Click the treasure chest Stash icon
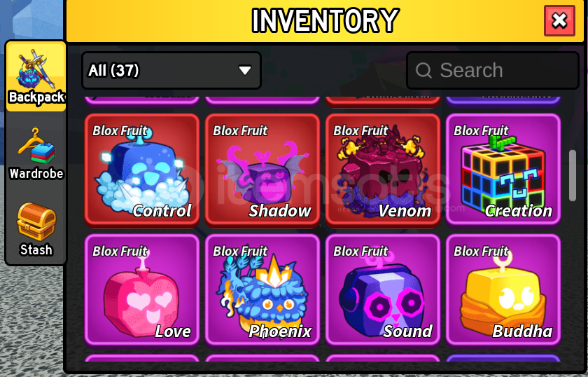The image size is (588, 377). (36, 222)
